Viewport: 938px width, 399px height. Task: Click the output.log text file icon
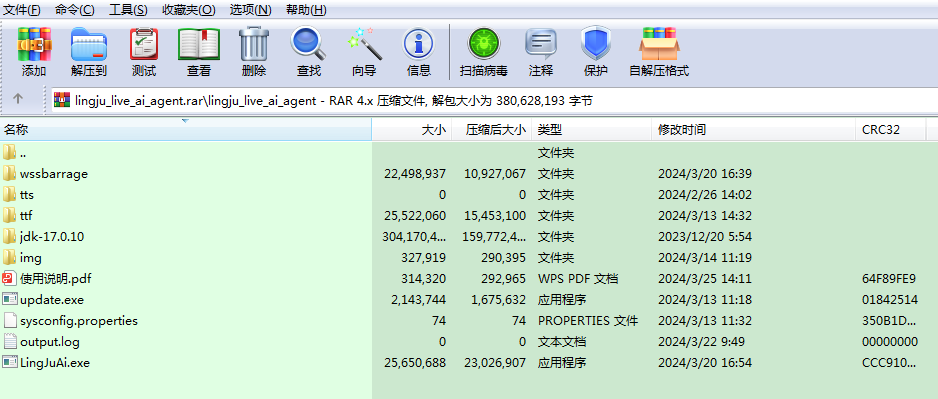(10, 342)
